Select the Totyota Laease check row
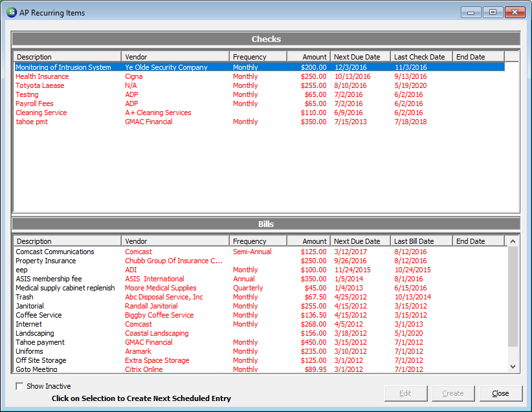 pos(260,85)
